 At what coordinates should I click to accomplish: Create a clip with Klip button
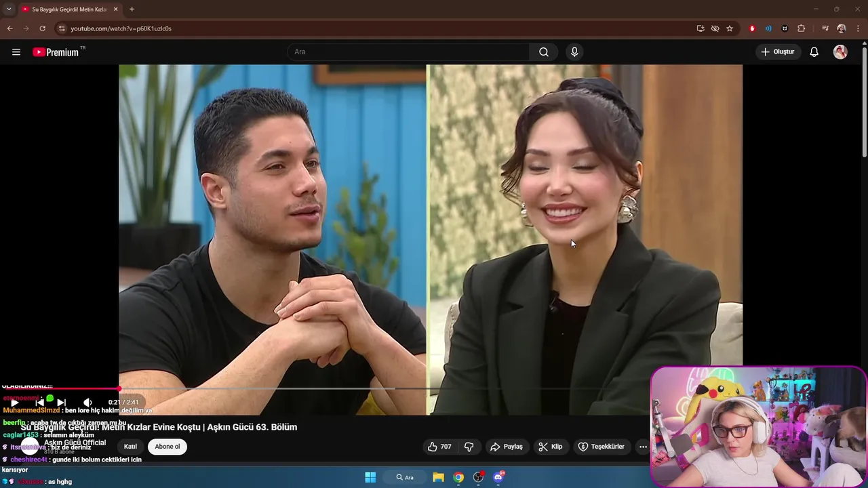(x=550, y=447)
